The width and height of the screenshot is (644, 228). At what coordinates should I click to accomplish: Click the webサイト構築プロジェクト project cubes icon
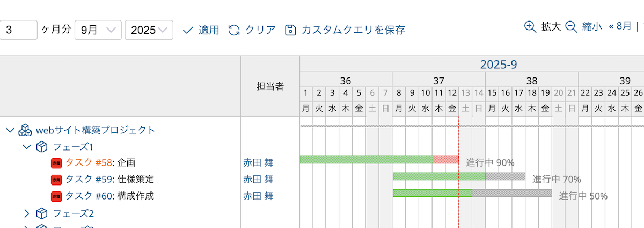point(25,130)
